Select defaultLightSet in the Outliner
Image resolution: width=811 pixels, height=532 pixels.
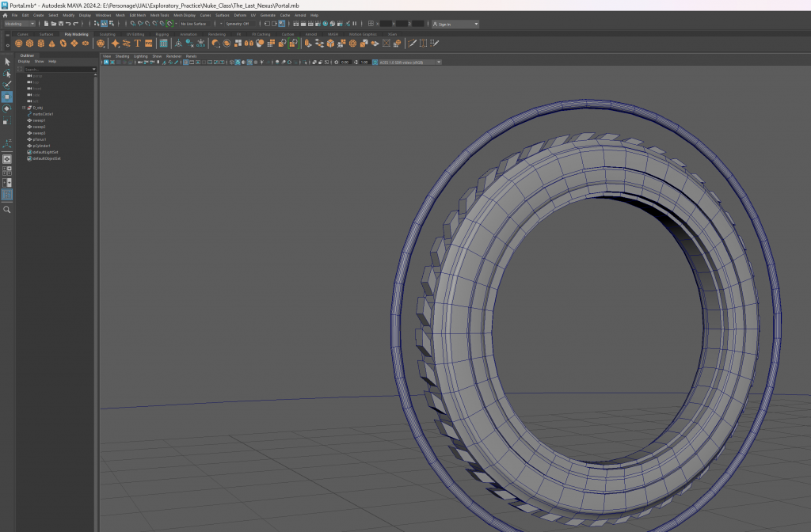tap(45, 153)
